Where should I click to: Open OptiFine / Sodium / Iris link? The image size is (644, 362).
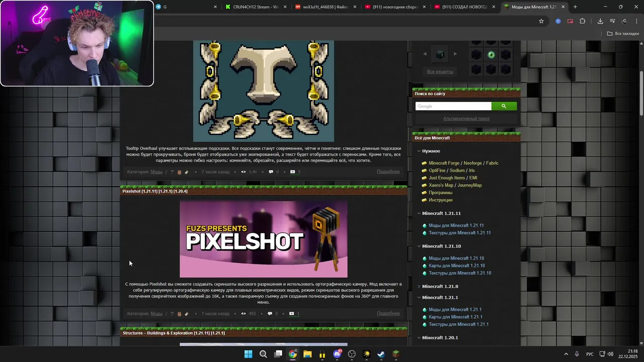coord(451,170)
